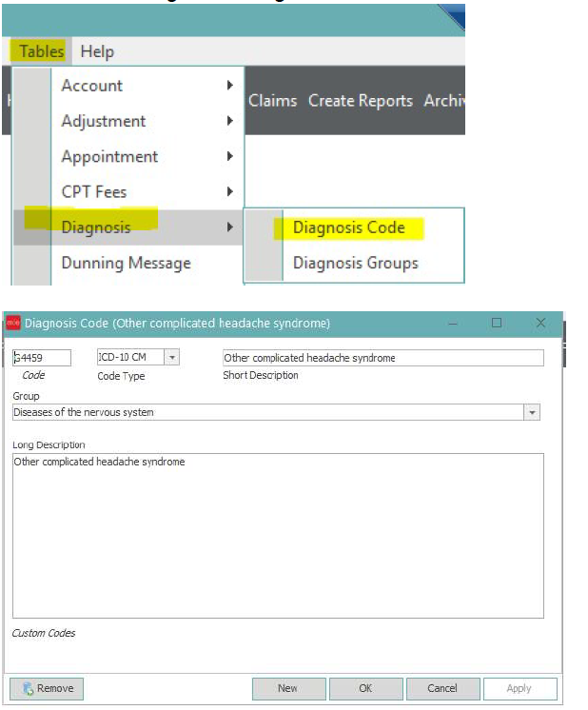The image size is (588, 710).
Task: Click the New button
Action: [x=288, y=688]
